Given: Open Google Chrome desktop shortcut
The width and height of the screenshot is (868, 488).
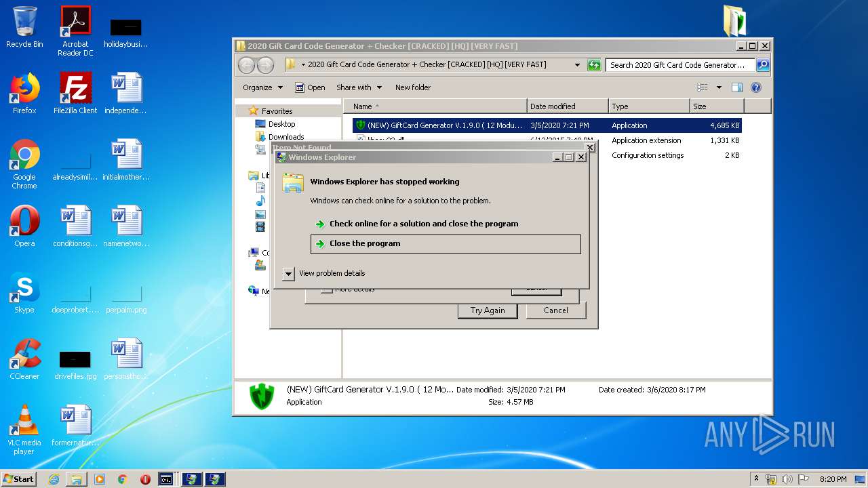Looking at the screenshot, I should (x=24, y=164).
